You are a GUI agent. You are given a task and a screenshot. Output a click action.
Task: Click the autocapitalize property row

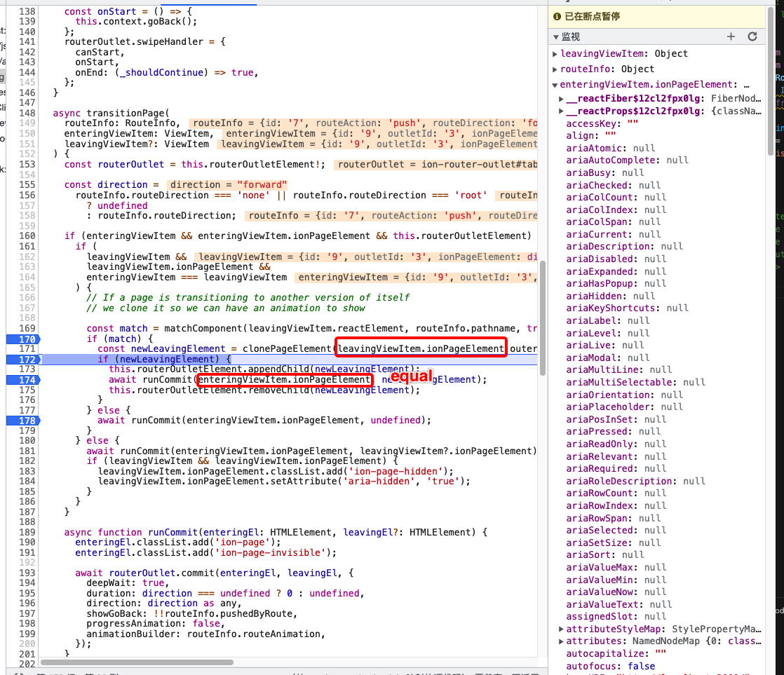(x=616, y=653)
